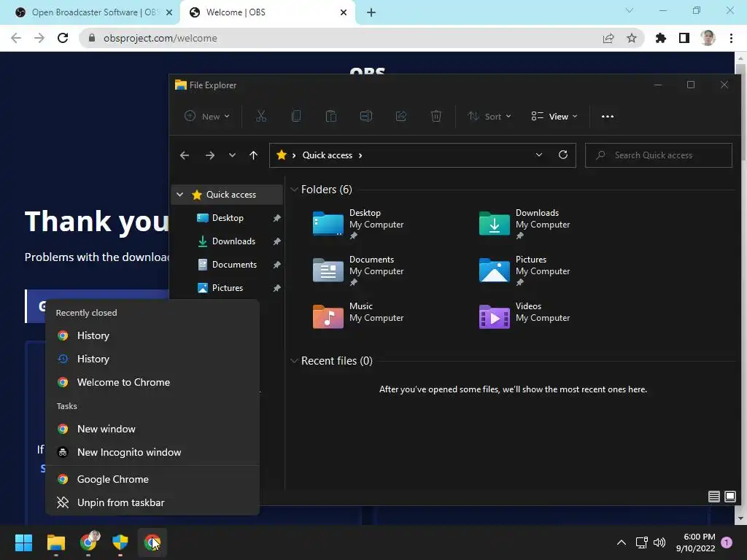Click the Cut icon in File Explorer toolbar
This screenshot has height=560, width=747.
click(260, 116)
